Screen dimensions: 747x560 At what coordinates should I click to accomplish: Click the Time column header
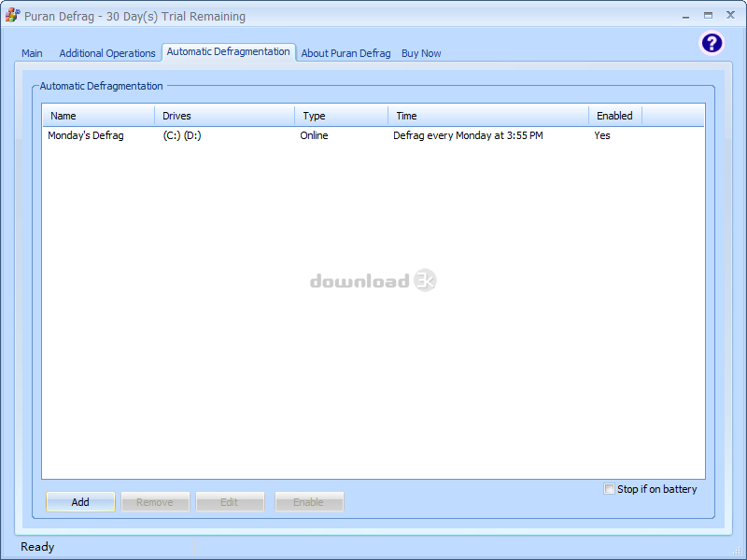coord(488,116)
